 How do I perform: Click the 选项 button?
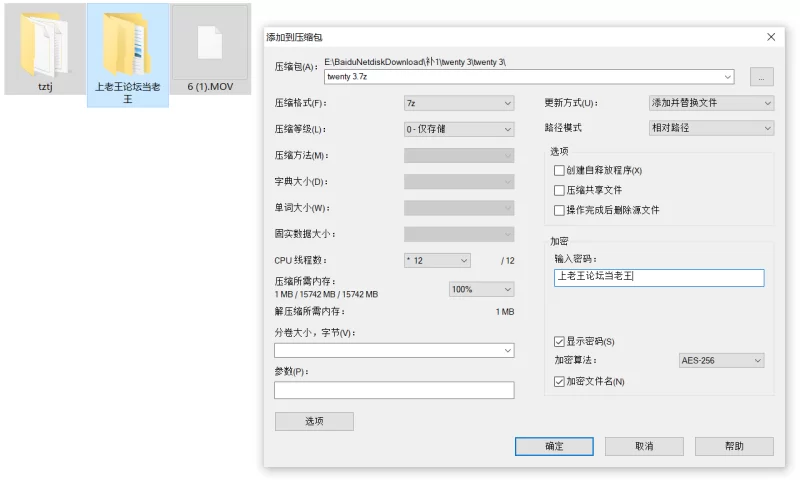(x=314, y=421)
